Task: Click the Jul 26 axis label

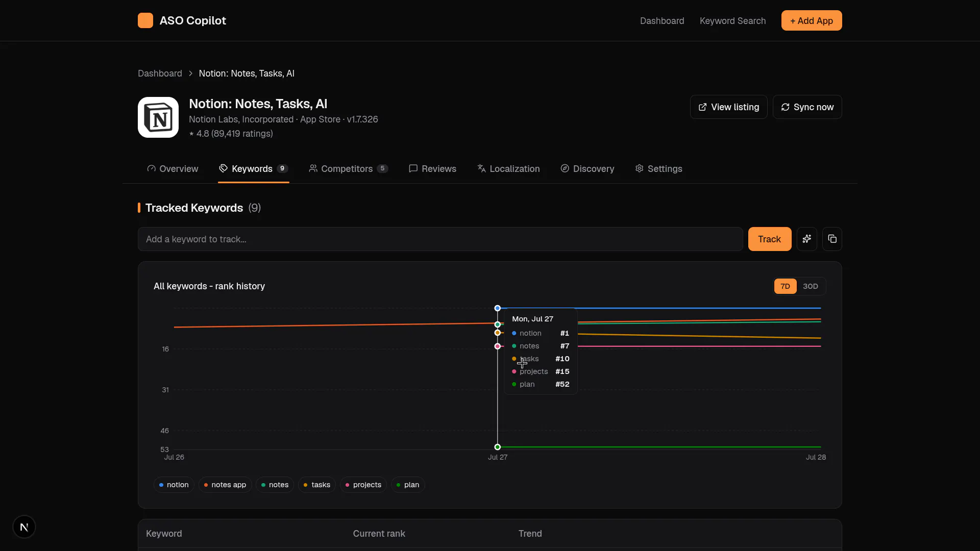Action: 174,457
